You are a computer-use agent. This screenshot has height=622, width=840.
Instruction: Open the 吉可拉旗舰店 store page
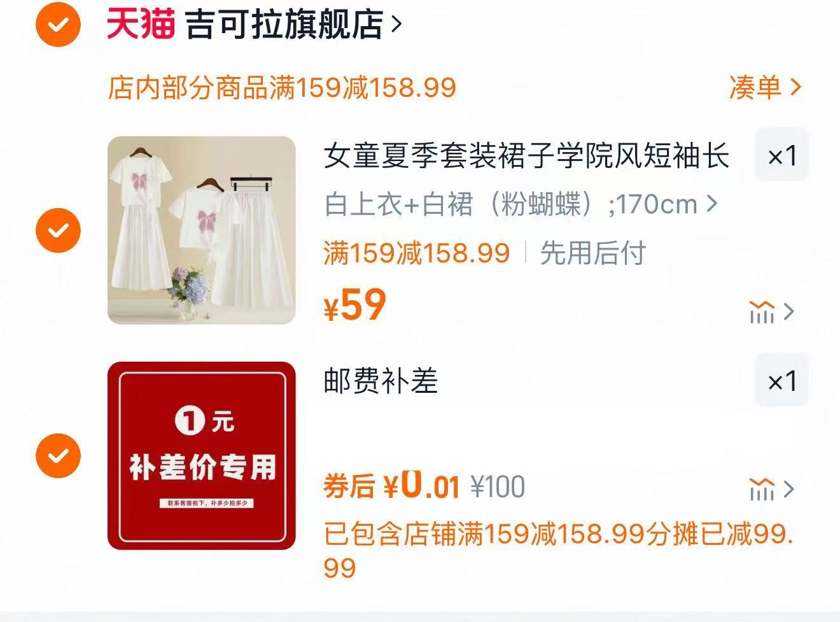(284, 25)
